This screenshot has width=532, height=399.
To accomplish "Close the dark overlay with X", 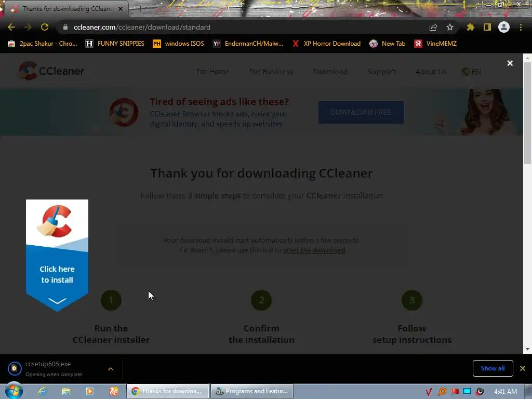I will [x=510, y=63].
